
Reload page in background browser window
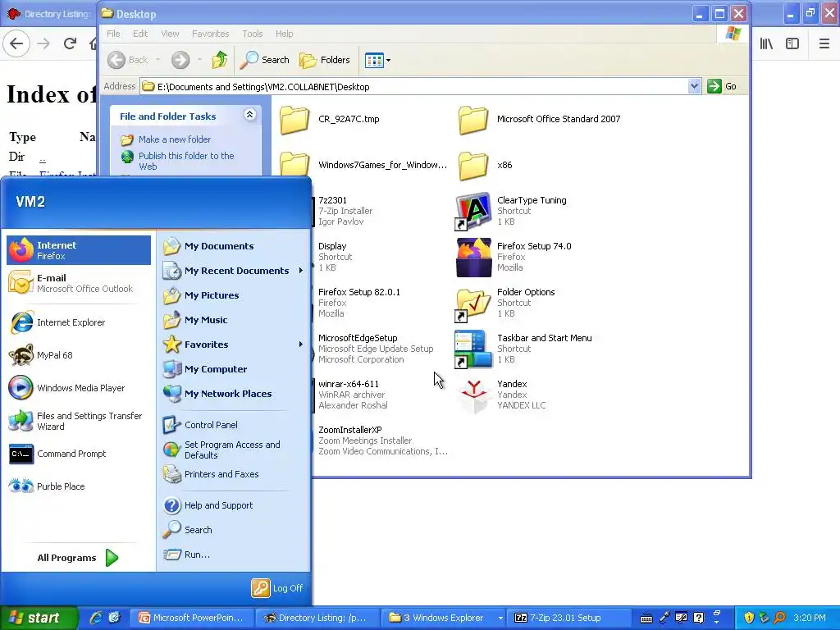(70, 43)
